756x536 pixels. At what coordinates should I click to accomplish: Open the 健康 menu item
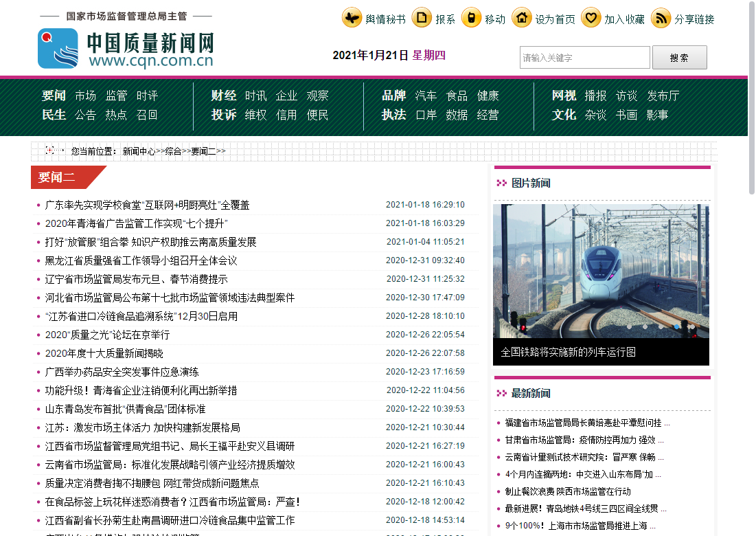point(488,96)
